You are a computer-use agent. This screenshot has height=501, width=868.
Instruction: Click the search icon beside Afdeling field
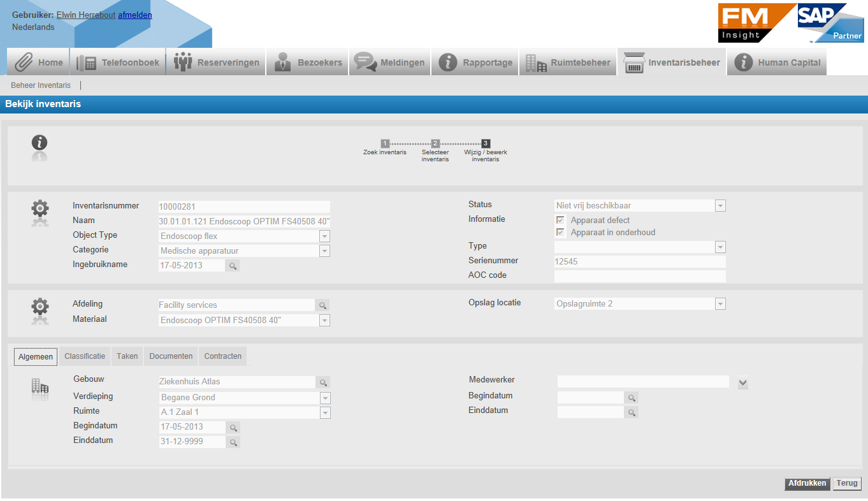[x=323, y=306]
